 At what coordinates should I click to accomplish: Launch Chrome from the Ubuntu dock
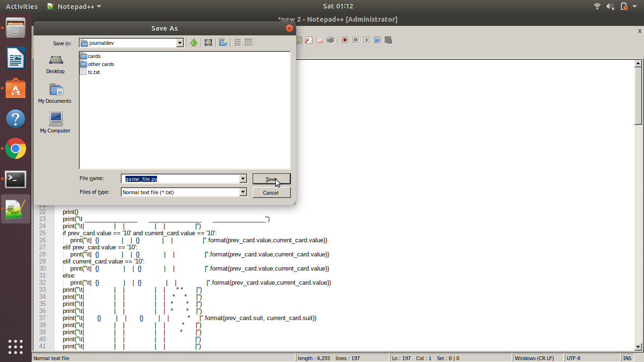[16, 149]
